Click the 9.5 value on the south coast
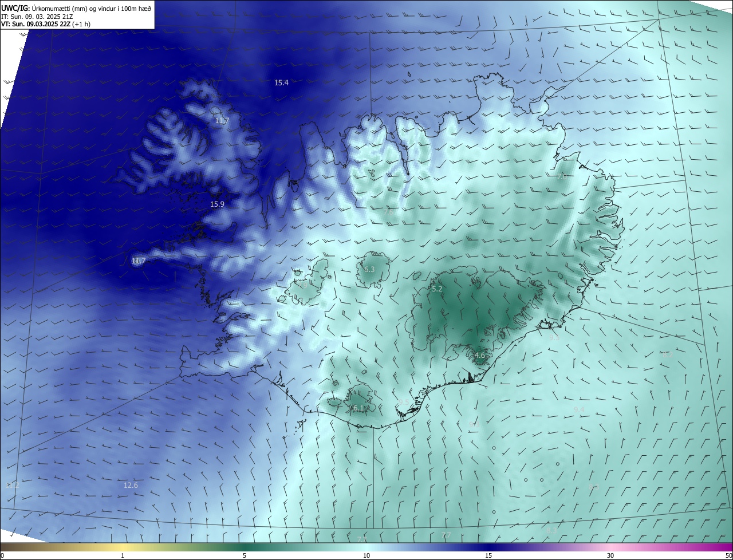The image size is (733, 560). click(404, 403)
